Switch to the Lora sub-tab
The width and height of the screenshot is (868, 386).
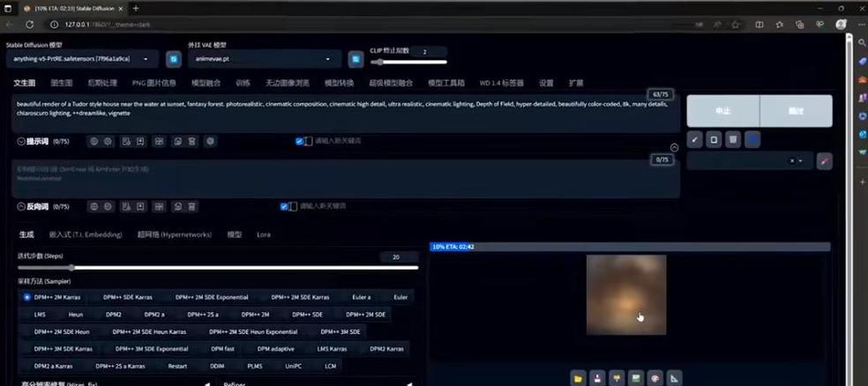pos(264,234)
